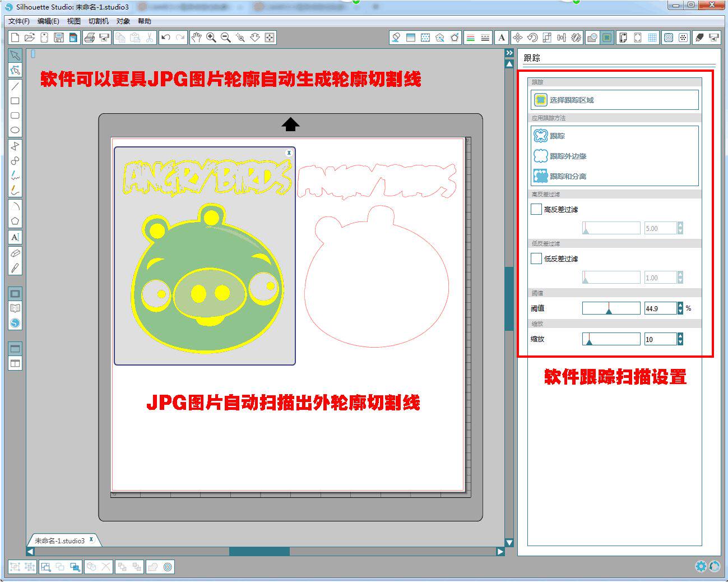Click the floppy disk save icon
Image resolution: width=728 pixels, height=582 pixels.
59,38
